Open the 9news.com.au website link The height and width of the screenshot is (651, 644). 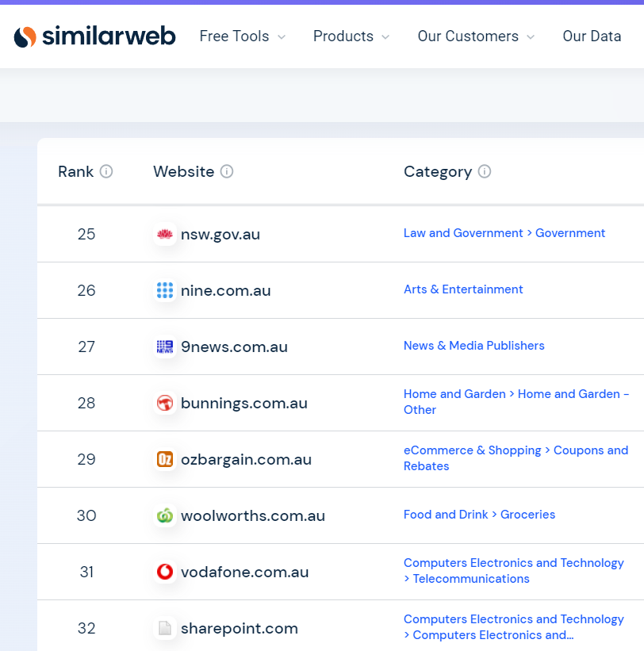pos(234,347)
